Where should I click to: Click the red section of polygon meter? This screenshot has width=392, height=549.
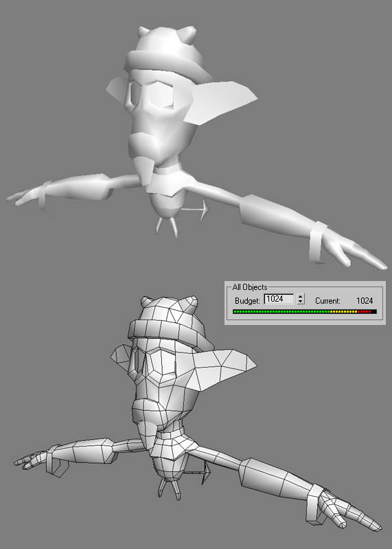click(364, 311)
